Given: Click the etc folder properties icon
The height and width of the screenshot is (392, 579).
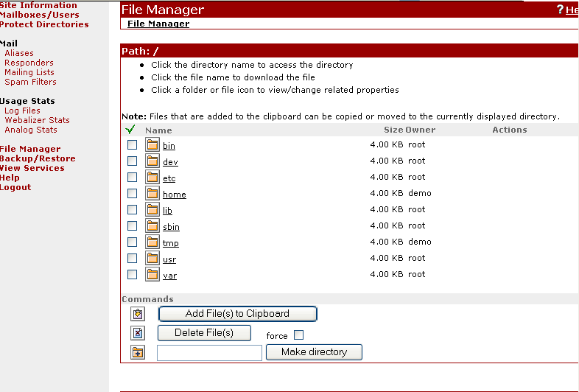Looking at the screenshot, I should tap(152, 178).
